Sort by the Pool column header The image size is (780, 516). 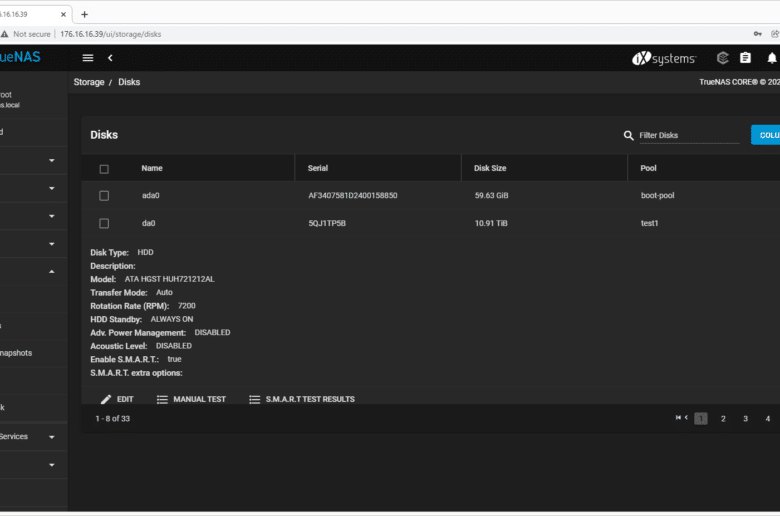[648, 168]
